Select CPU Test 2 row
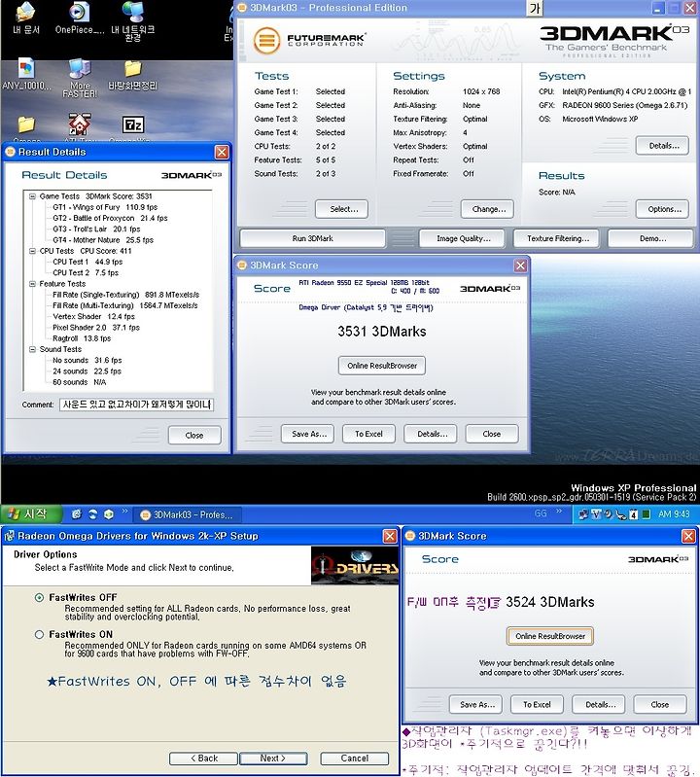The image size is (700, 777). (x=86, y=272)
